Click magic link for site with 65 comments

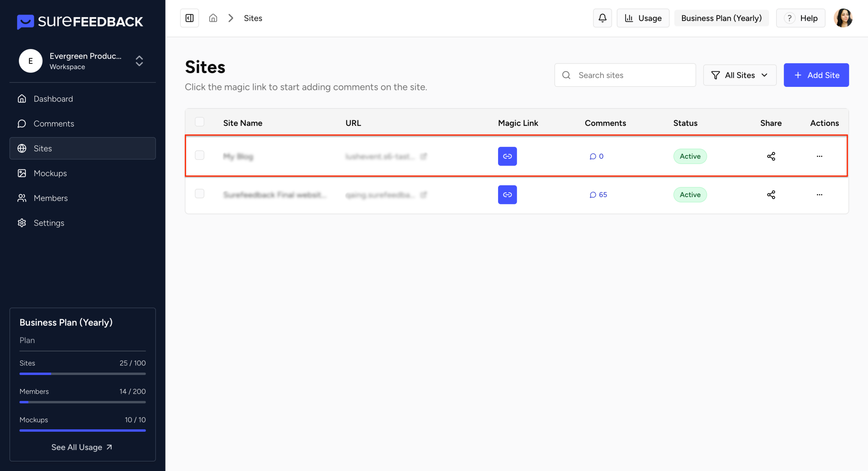pyautogui.click(x=507, y=194)
